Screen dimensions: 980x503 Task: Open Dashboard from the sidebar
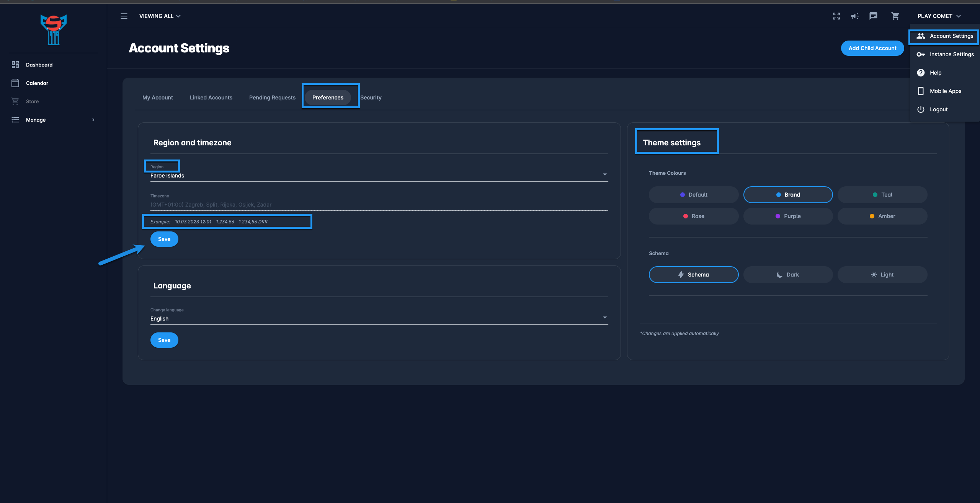point(39,65)
